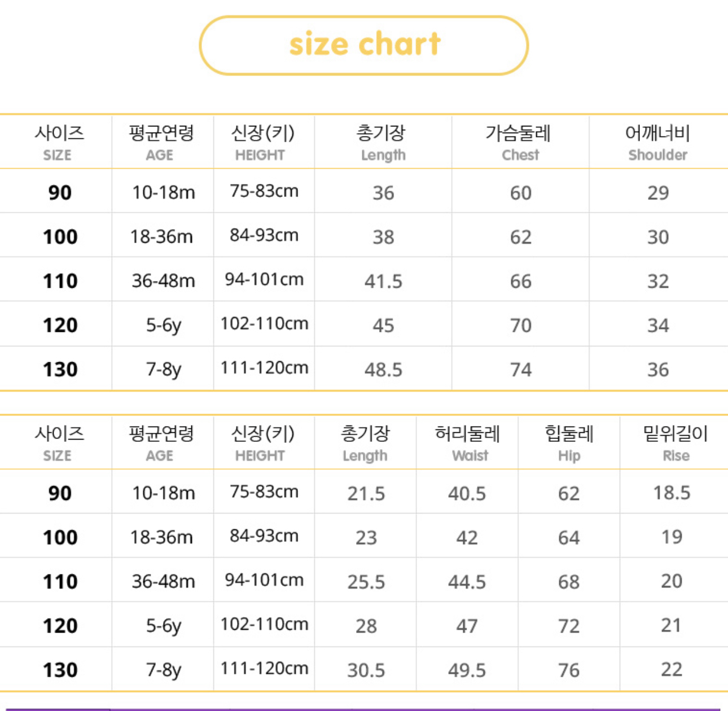
Task: Click waist value 49.5
Action: (x=467, y=670)
